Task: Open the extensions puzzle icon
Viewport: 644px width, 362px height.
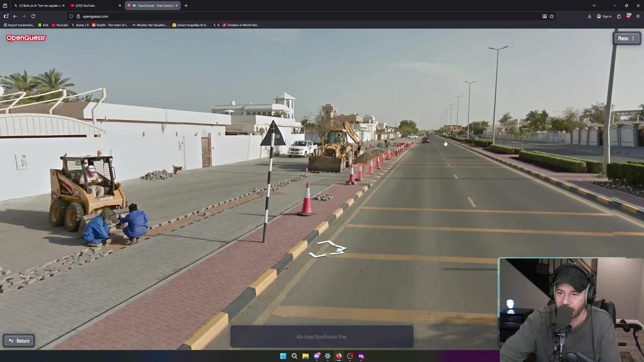Action: [619, 16]
